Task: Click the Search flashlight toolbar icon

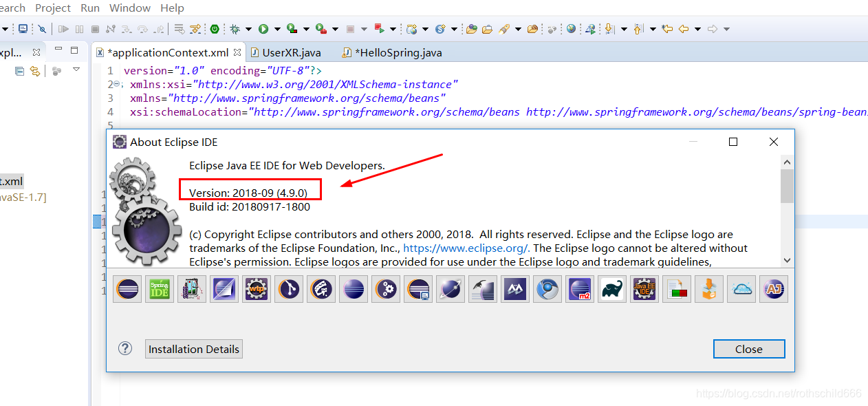Action: coord(504,29)
